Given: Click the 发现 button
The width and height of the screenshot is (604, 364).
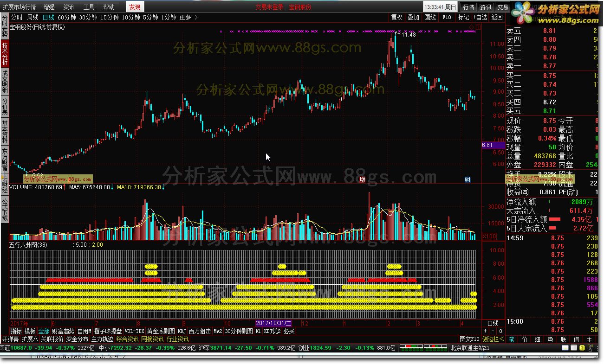Looking at the screenshot, I should click(135, 7).
